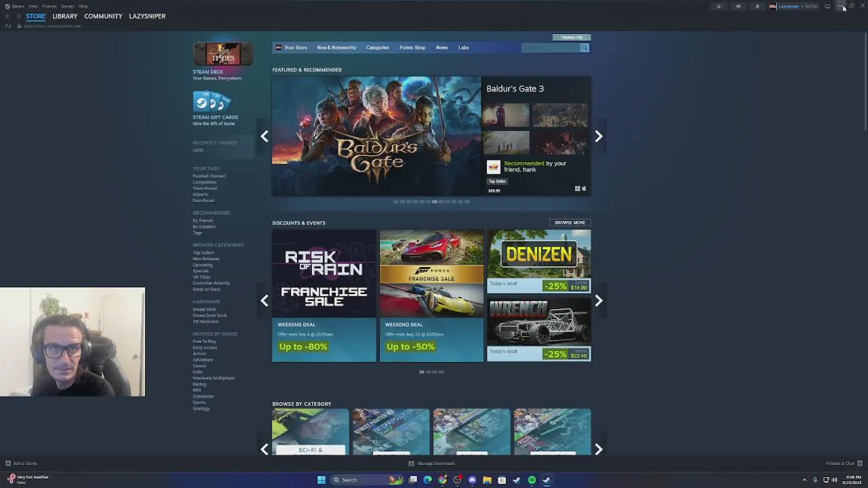Browse Free To Play genre

coord(204,342)
